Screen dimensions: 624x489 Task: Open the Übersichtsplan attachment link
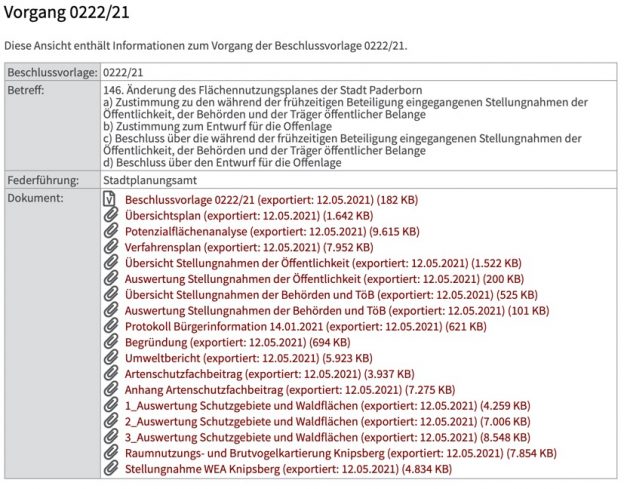(249, 216)
